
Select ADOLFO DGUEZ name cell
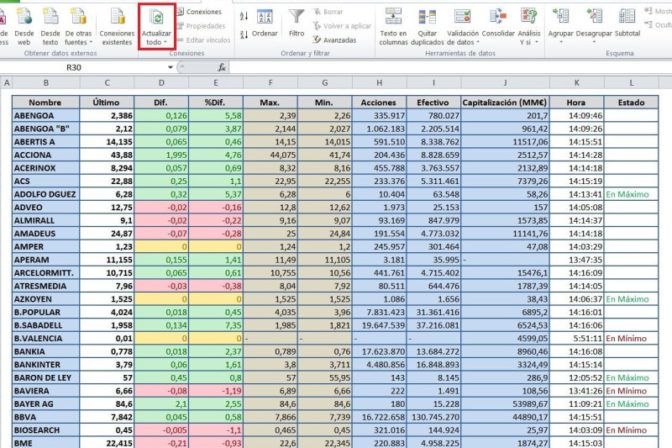(x=45, y=194)
